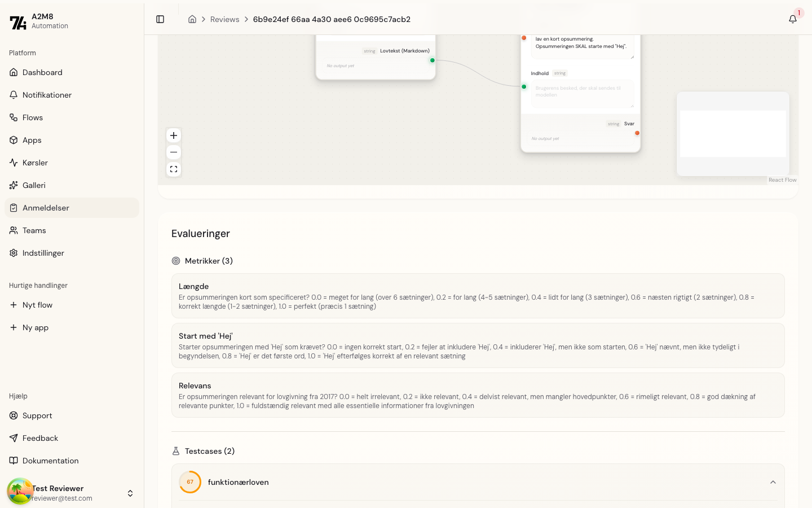
Task: Open Kørsler via its sidebar icon
Action: pos(14,163)
